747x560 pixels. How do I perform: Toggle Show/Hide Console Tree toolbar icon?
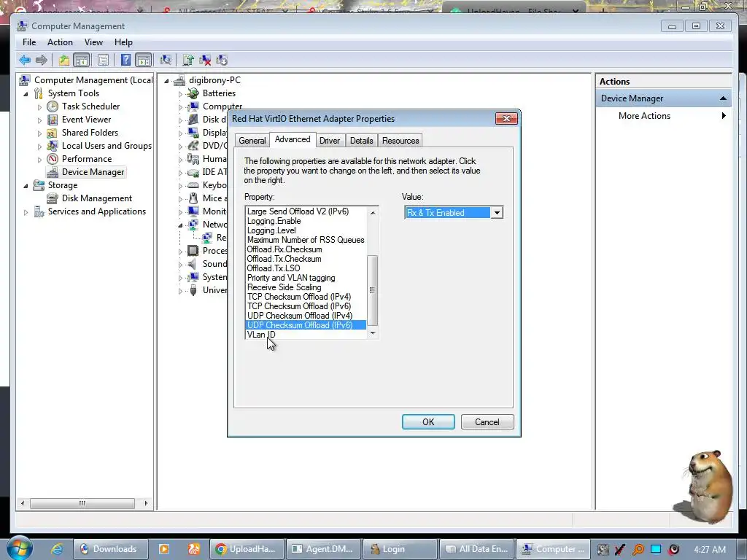pyautogui.click(x=82, y=60)
